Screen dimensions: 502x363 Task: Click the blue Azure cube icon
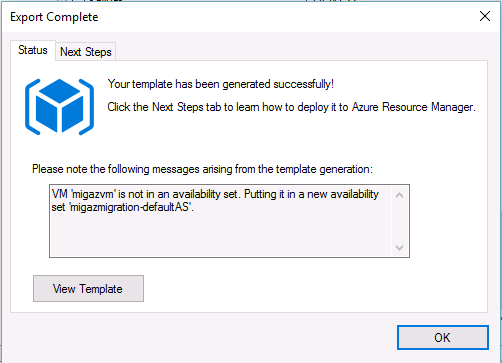[59, 107]
